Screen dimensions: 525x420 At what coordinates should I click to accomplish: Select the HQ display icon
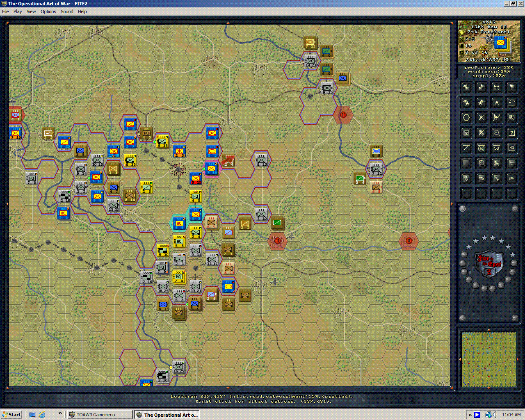[x=511, y=148]
